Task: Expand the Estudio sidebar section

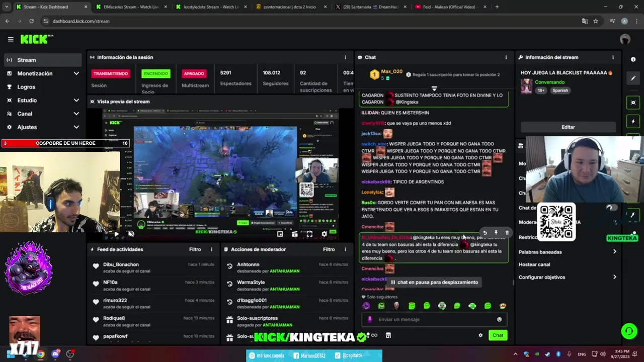Action: (x=76, y=100)
